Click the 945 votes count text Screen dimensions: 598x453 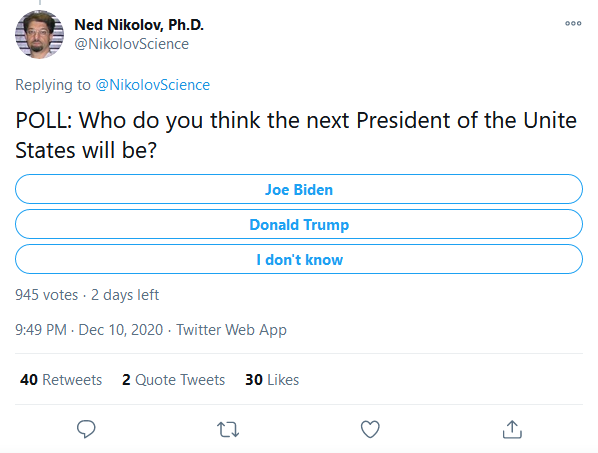[47, 295]
